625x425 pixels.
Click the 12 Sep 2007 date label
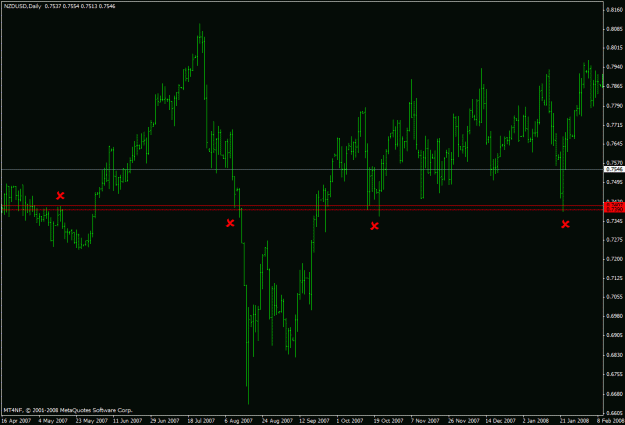click(x=314, y=421)
